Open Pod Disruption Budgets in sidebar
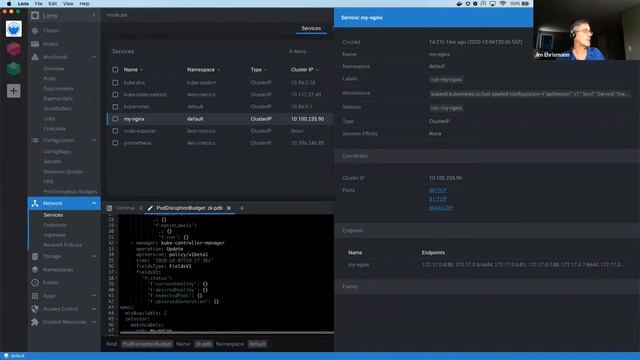This screenshot has width=640, height=360. (70, 191)
